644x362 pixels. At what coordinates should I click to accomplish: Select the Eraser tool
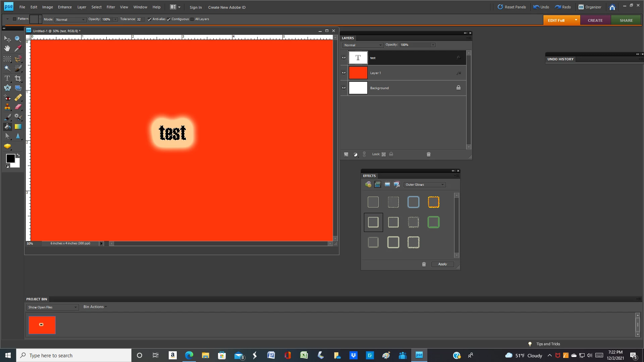[x=18, y=107]
